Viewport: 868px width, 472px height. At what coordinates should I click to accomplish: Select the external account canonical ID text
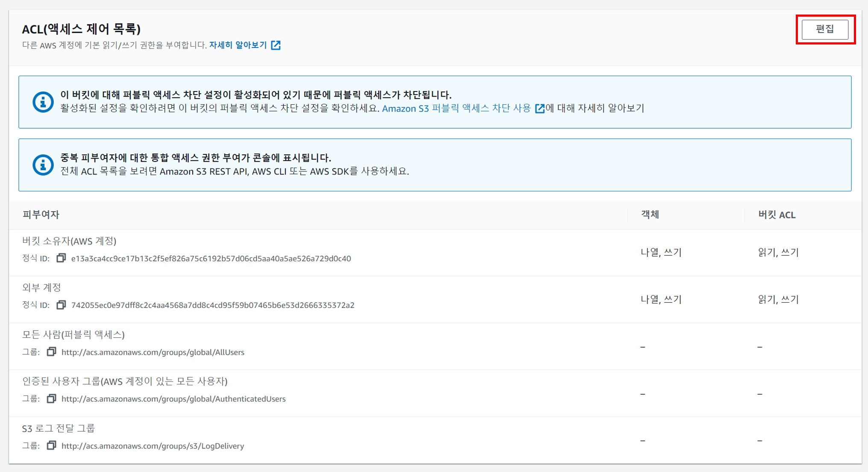pyautogui.click(x=213, y=305)
